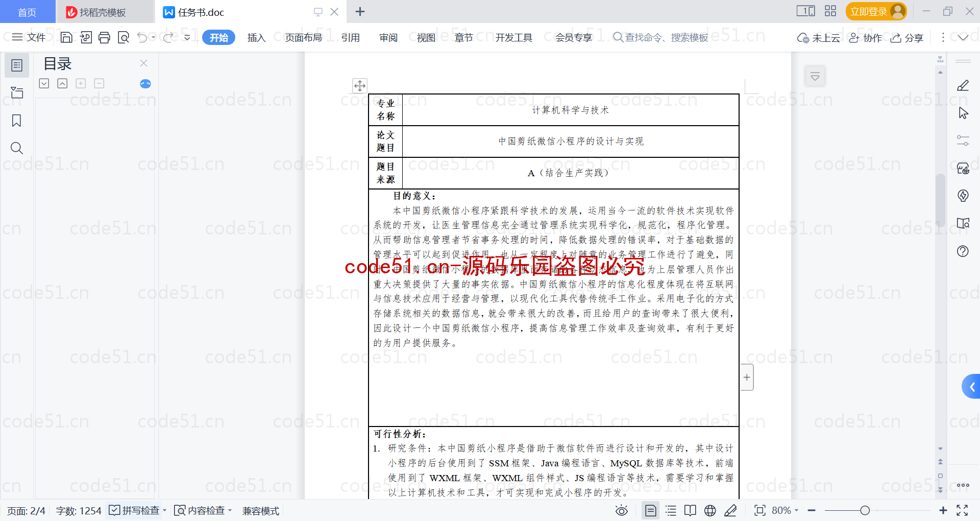Open the 开发工具 tab
This screenshot has width=980, height=521.
click(x=513, y=37)
